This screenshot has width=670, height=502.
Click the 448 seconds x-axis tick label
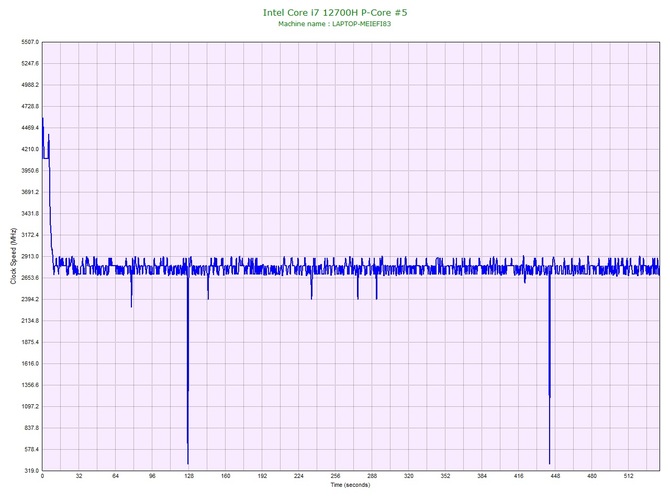(x=555, y=476)
